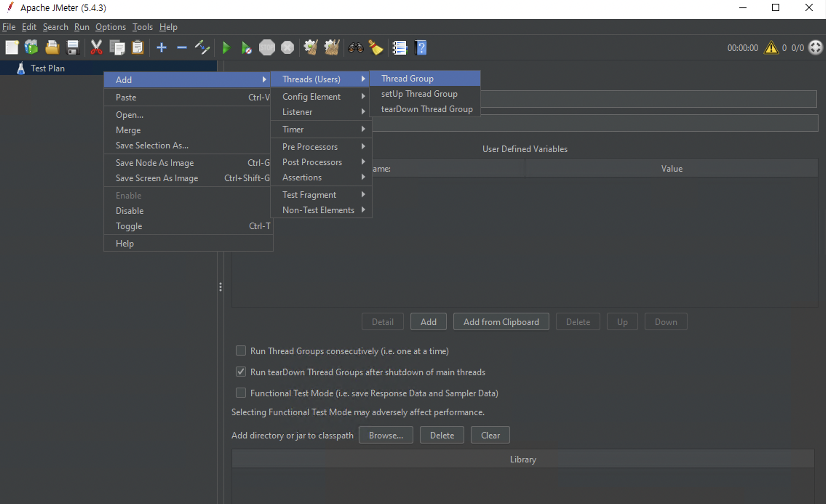The image size is (826, 504).
Task: Click the Cut scissors icon
Action: [x=96, y=48]
